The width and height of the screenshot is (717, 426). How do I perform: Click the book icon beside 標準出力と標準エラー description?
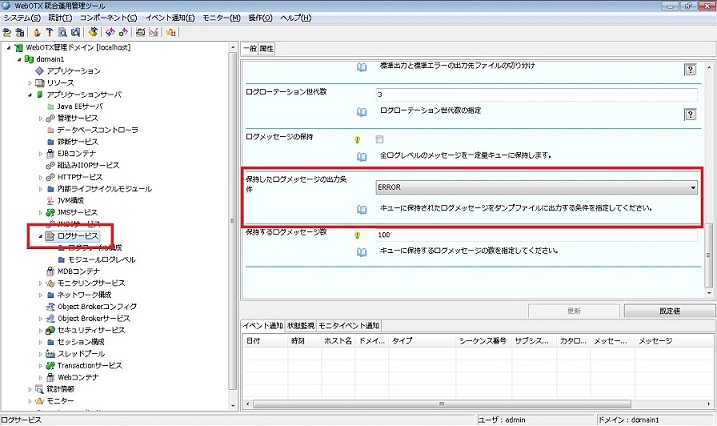(362, 68)
